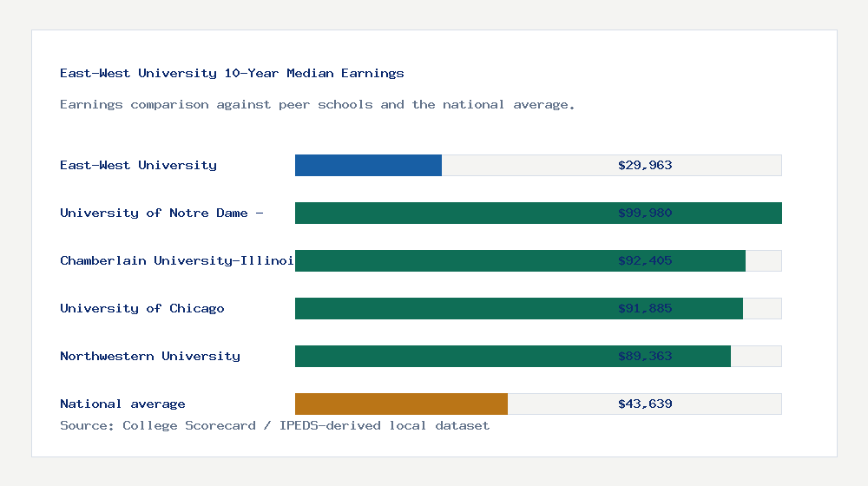Click the chart title East-West University 10-Year Median Earnings
Screen dimensions: 868x486
(x=232, y=73)
